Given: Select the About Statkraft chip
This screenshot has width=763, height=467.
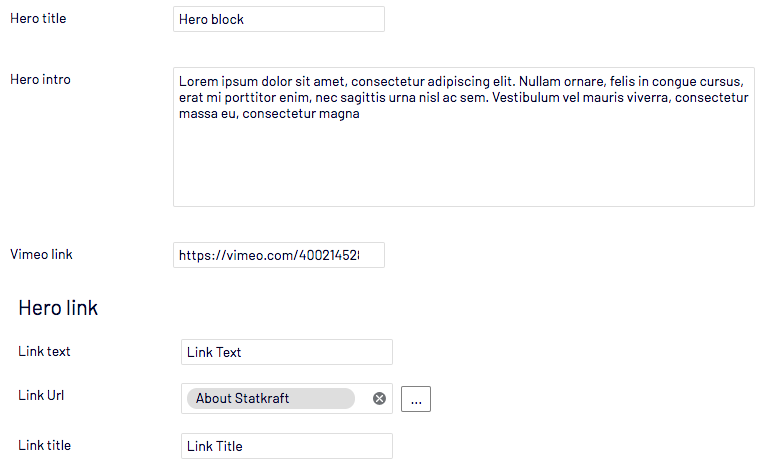Looking at the screenshot, I should [271, 398].
